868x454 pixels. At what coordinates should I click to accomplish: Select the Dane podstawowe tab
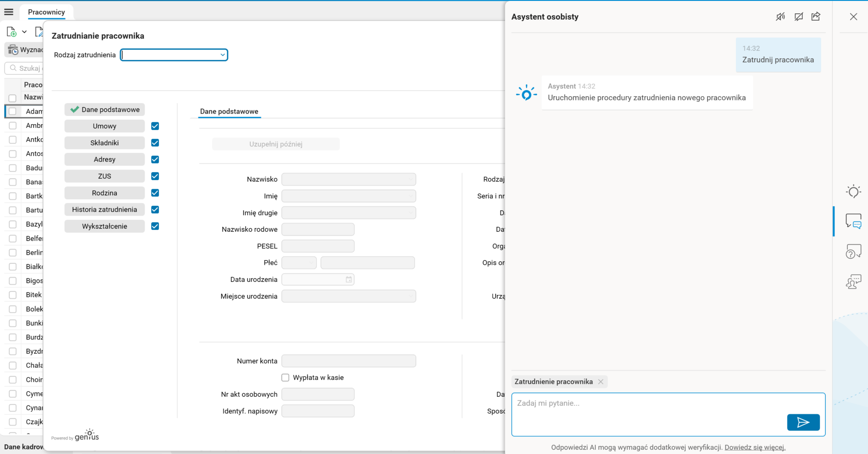pos(229,111)
